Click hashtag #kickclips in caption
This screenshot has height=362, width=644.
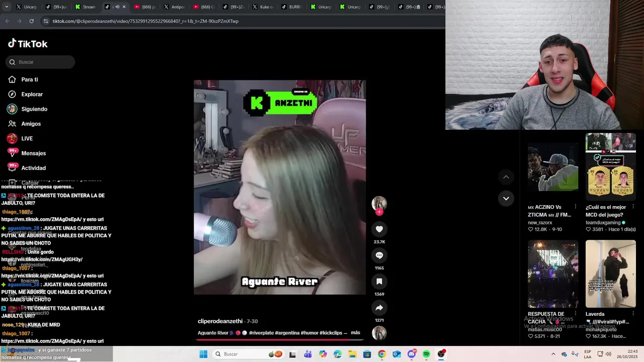(x=331, y=333)
